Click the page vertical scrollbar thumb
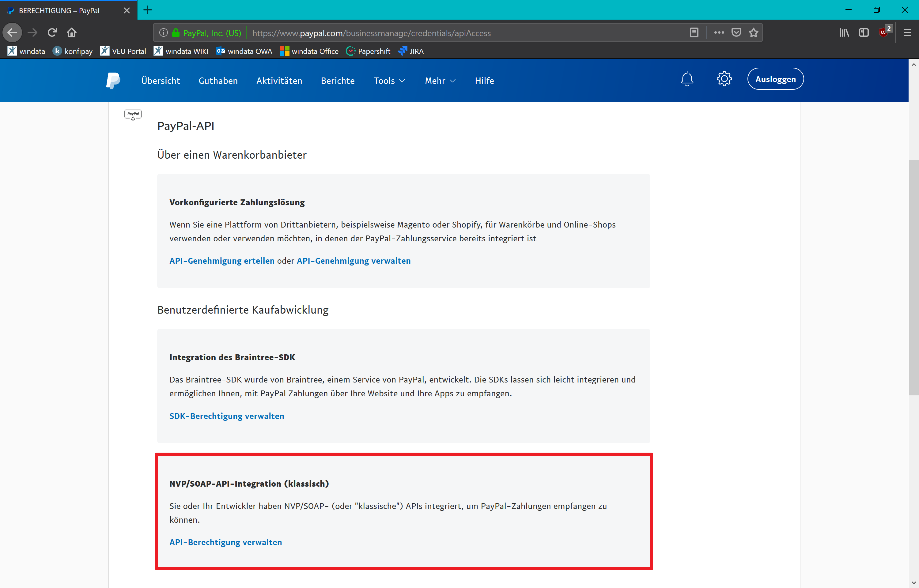The width and height of the screenshot is (919, 588). (x=914, y=277)
